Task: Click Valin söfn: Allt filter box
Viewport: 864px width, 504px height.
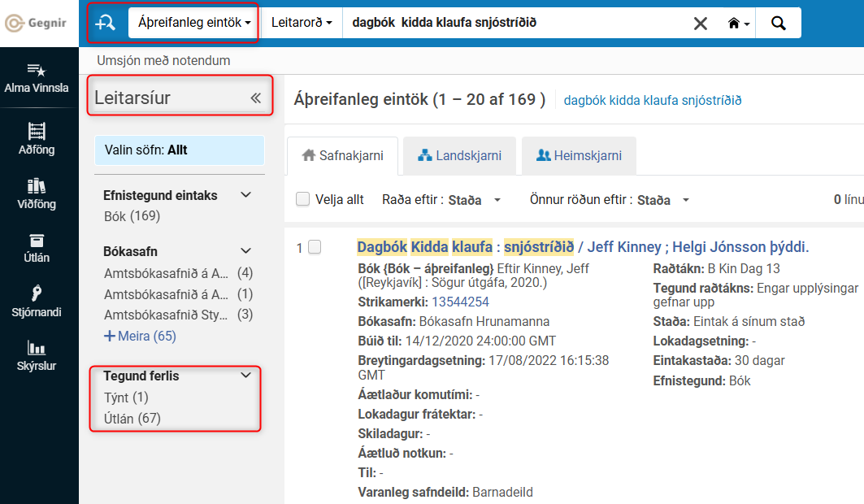Action: point(180,150)
